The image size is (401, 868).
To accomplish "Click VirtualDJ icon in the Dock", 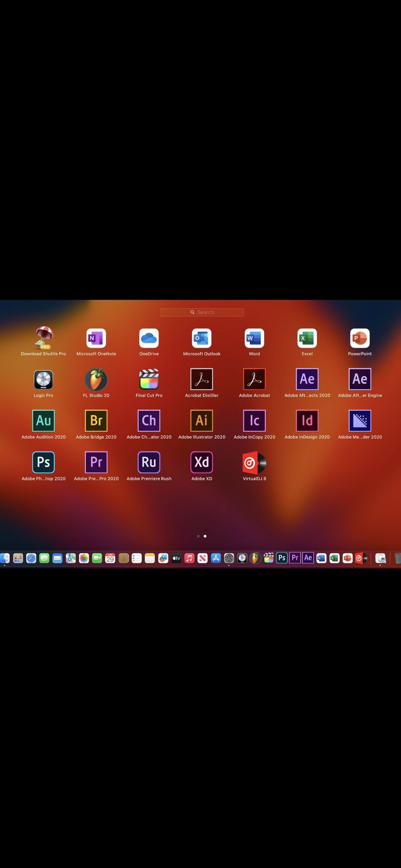I will coord(361,558).
